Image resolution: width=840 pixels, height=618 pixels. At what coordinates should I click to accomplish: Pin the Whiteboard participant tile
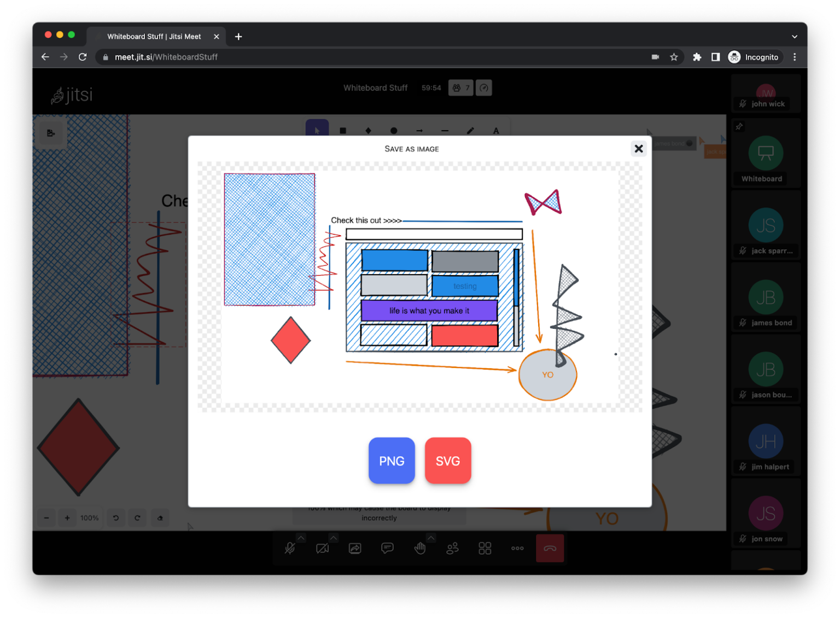(739, 126)
